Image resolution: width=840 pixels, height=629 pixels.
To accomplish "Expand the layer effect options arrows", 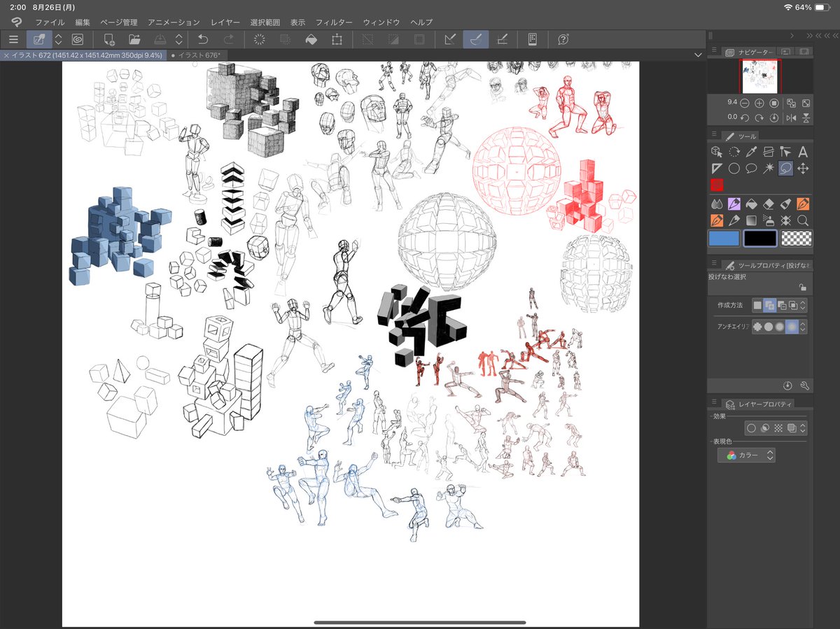I will (x=803, y=428).
